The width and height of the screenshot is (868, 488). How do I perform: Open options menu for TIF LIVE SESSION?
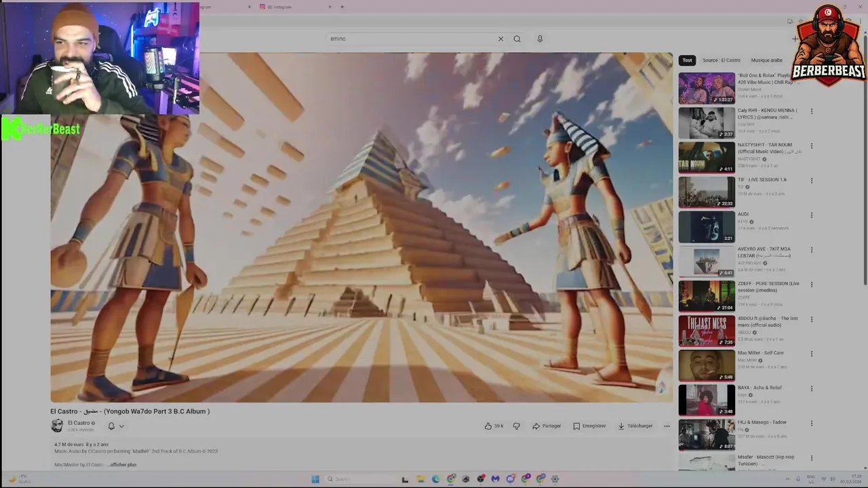point(811,181)
